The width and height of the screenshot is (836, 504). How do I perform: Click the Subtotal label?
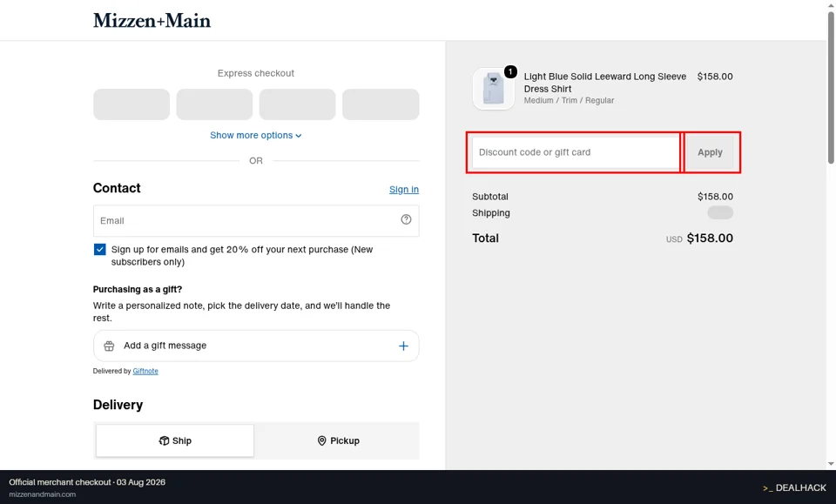tap(490, 197)
